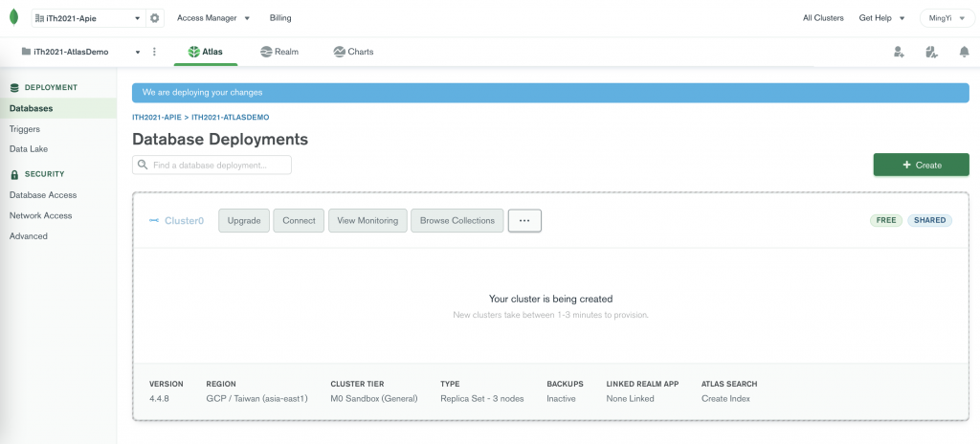This screenshot has height=444, width=980.
Task: Open the MingYi user menu
Action: 947,18
